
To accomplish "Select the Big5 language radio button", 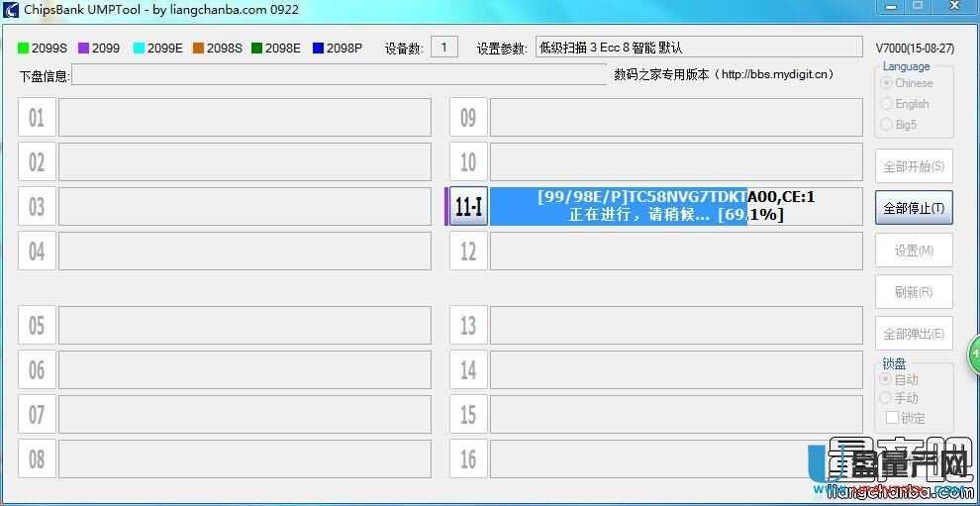I will click(886, 125).
